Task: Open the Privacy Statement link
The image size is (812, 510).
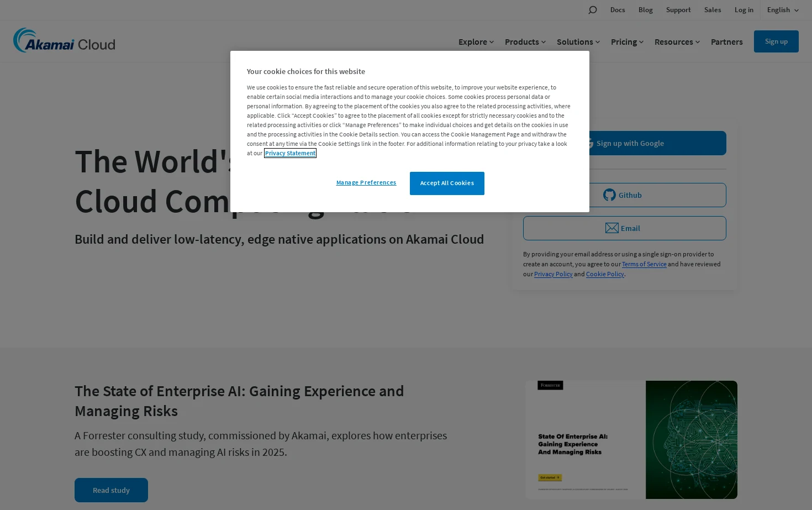Action: coord(290,153)
